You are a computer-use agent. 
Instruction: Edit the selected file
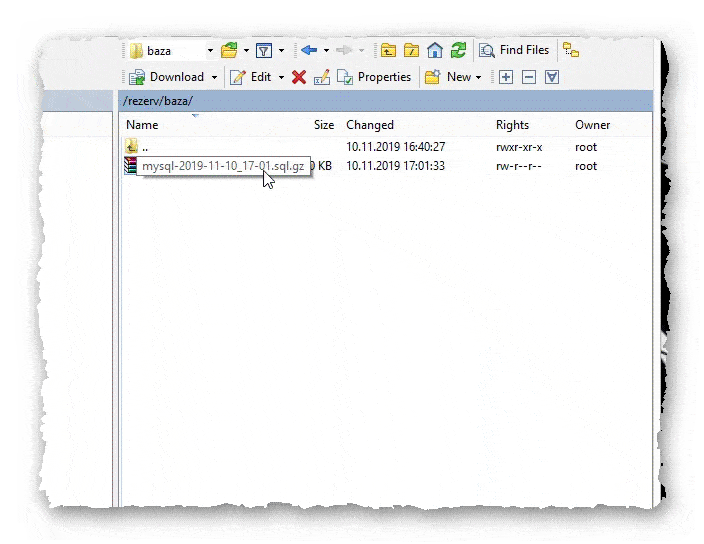click(251, 77)
